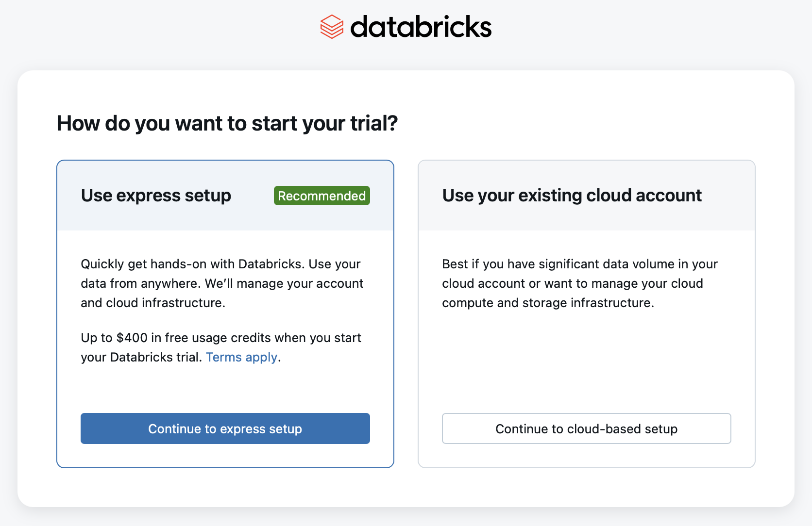This screenshot has height=526, width=812.
Task: Click the Databricks stacked-layers logo icon
Action: (332, 27)
